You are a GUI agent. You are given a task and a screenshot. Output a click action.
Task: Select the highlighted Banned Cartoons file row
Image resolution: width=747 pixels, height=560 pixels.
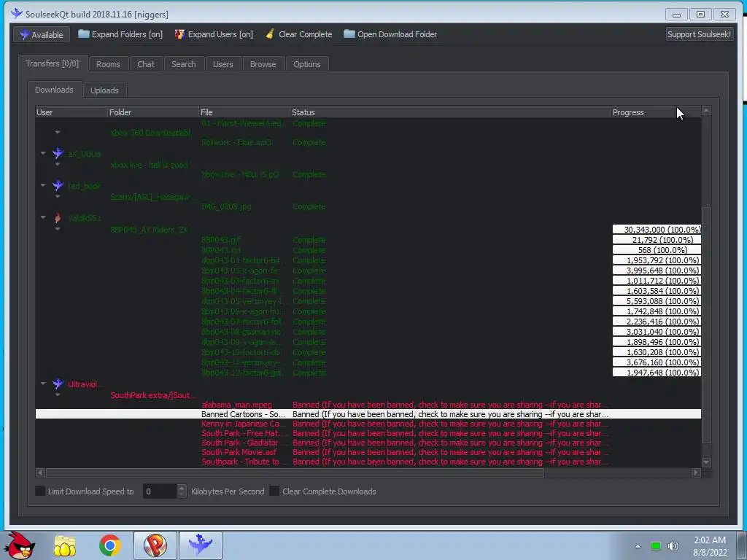368,414
